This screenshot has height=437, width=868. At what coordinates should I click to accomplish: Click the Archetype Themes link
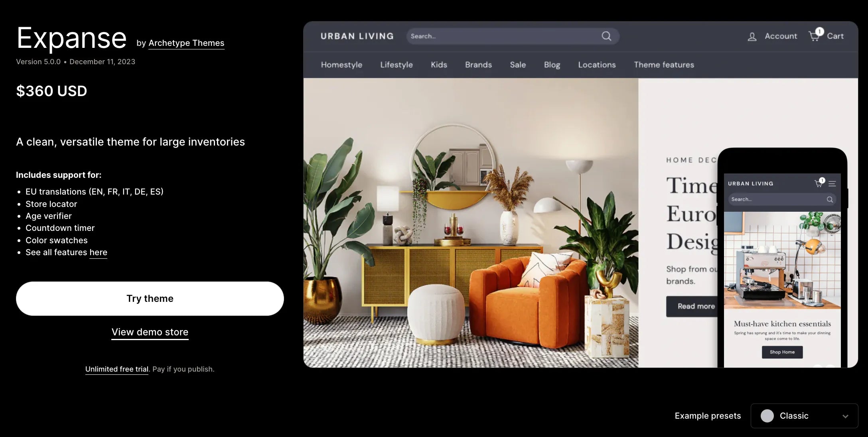tap(185, 43)
